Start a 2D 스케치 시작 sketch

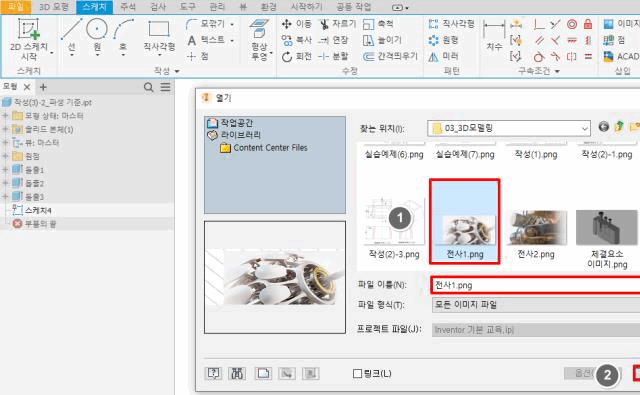(29, 39)
